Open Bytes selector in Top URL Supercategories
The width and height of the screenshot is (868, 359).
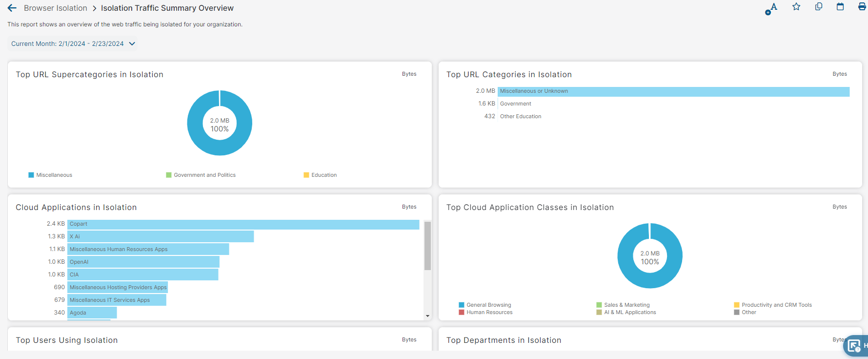point(409,74)
